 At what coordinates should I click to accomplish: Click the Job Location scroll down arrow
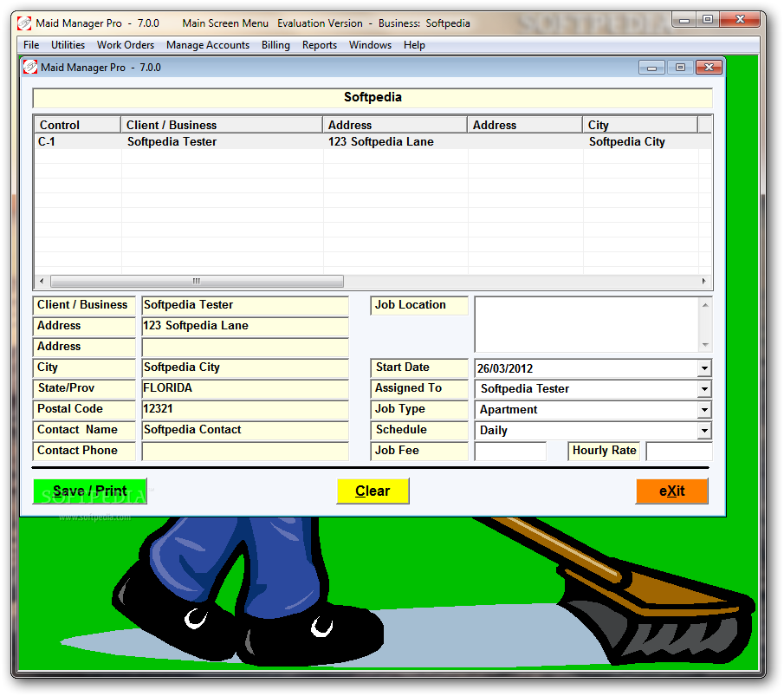[705, 345]
